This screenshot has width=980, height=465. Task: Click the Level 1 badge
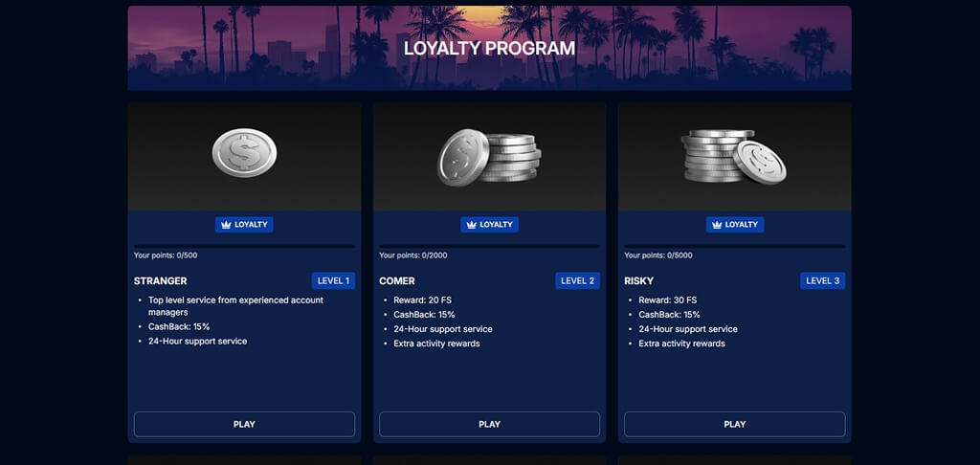click(x=334, y=280)
